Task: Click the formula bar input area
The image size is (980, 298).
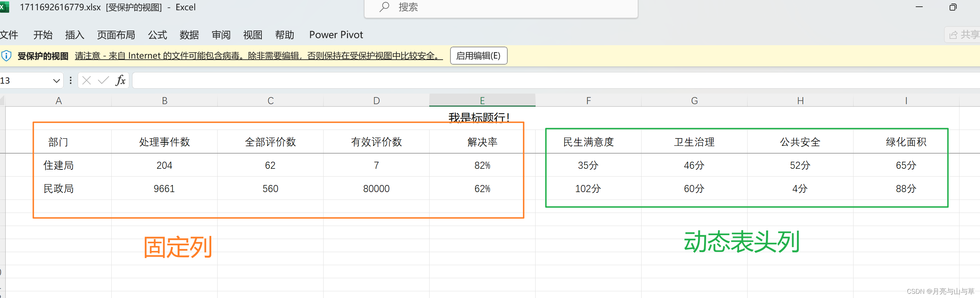Action: coord(556,81)
